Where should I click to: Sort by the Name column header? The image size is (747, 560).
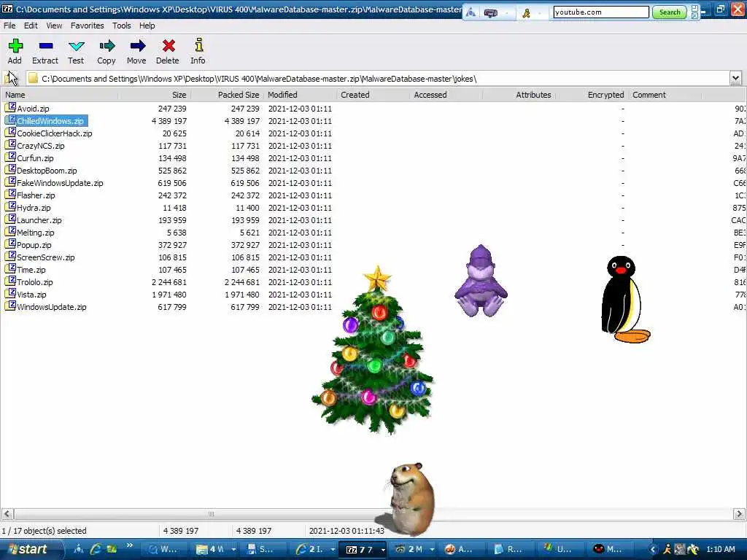point(60,95)
